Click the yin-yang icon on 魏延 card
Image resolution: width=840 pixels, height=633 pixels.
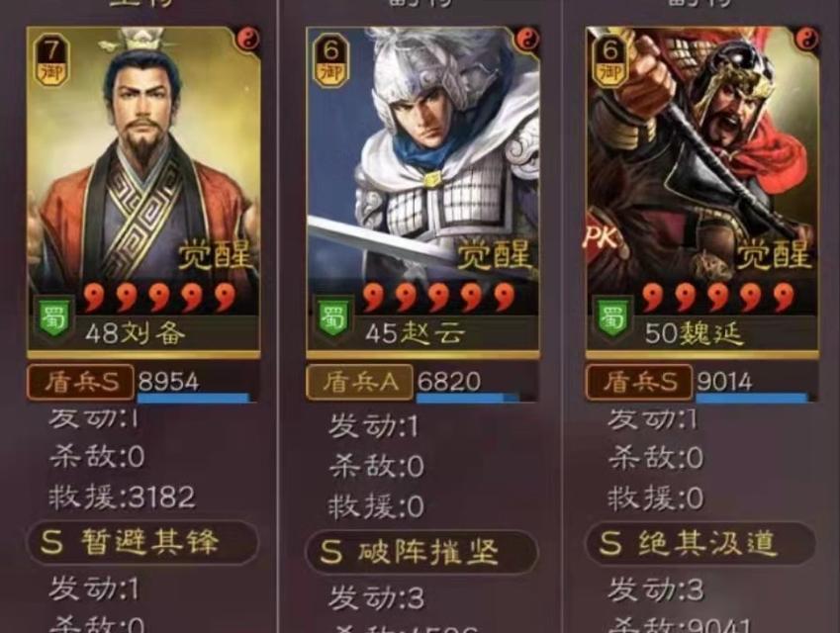pyautogui.click(x=806, y=39)
